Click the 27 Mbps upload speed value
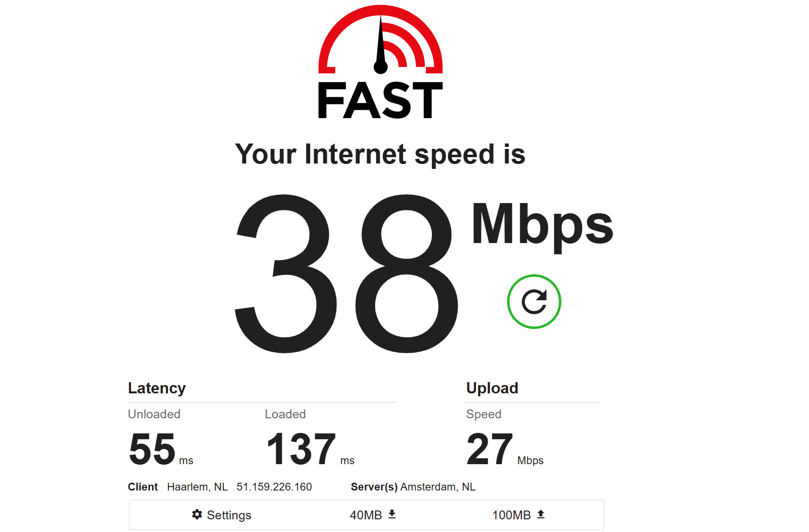The width and height of the screenshot is (809, 532). (x=505, y=449)
